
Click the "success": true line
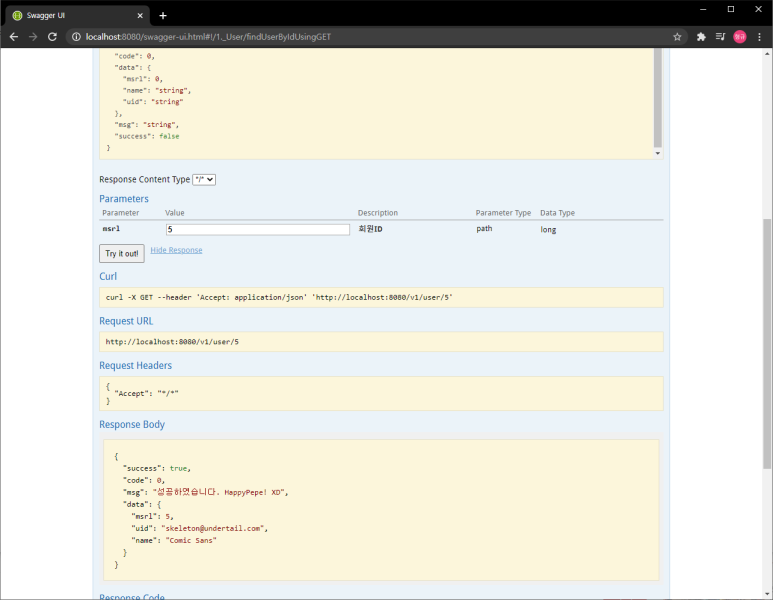pos(157,468)
